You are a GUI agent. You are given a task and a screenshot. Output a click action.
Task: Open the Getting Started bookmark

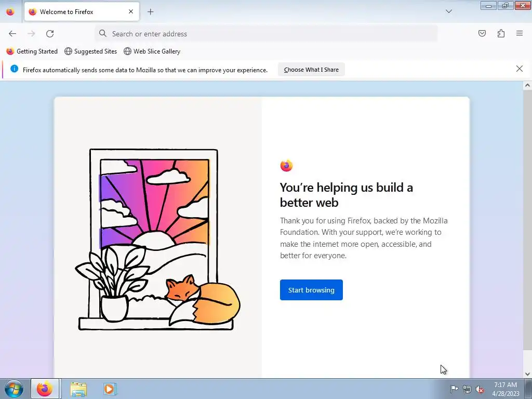point(32,51)
